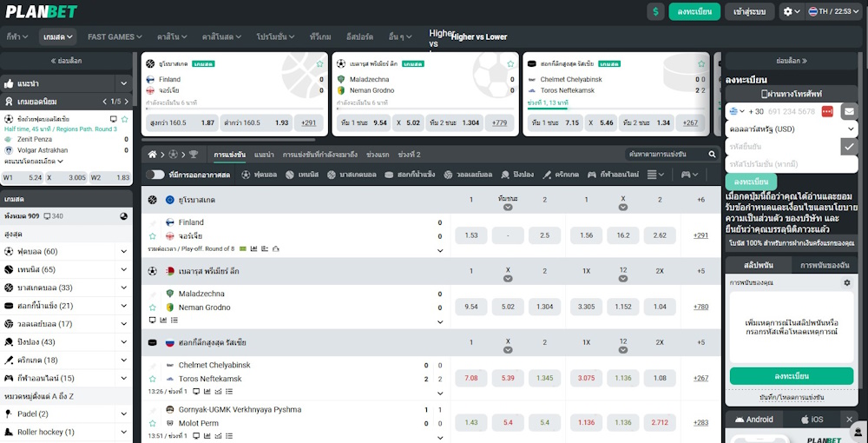Open the phone country code dropdown
The image size is (868, 443).
pyautogui.click(x=737, y=111)
